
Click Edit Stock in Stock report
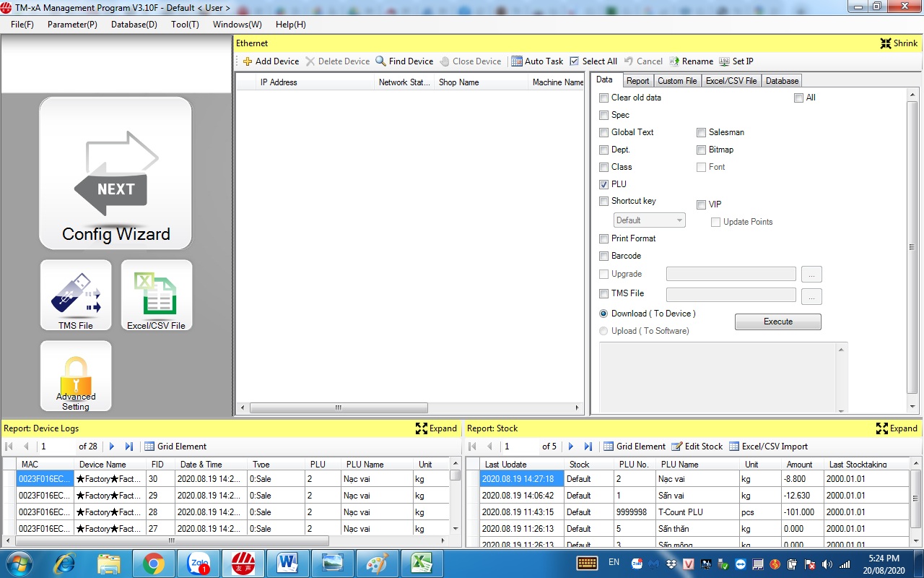coord(697,447)
